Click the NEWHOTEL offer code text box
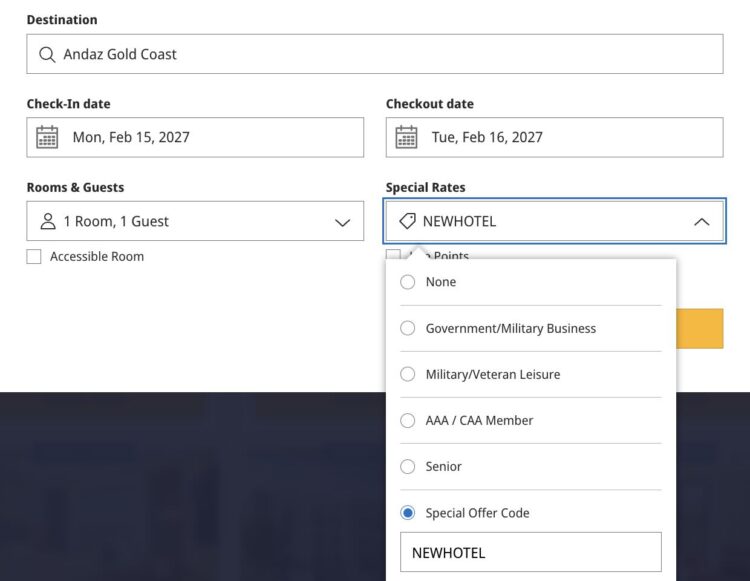The width and height of the screenshot is (750, 581). point(531,552)
